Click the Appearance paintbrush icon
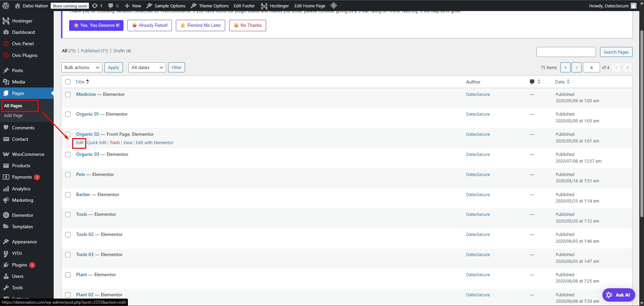 coord(6,242)
